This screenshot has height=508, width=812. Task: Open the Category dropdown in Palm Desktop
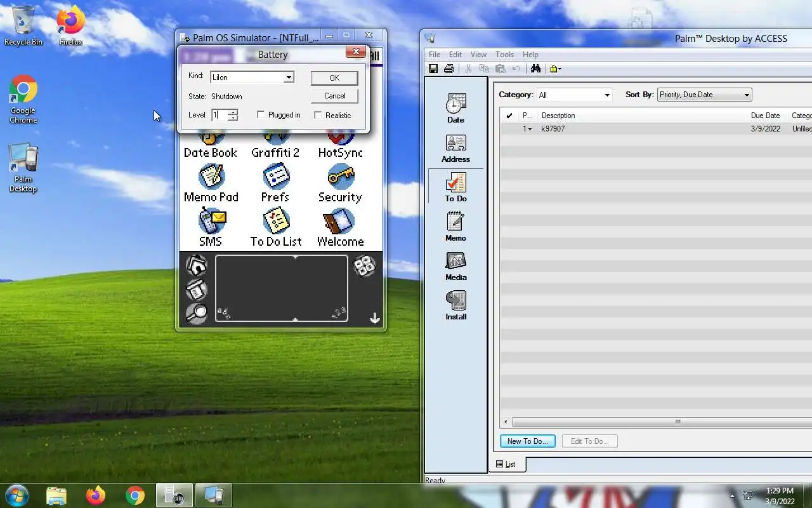click(607, 95)
